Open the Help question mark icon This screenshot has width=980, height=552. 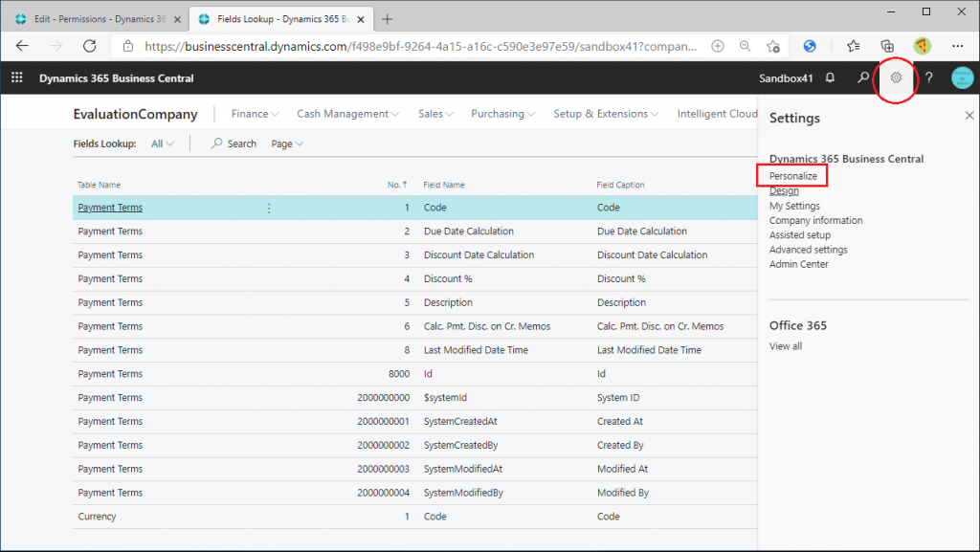[x=929, y=77]
